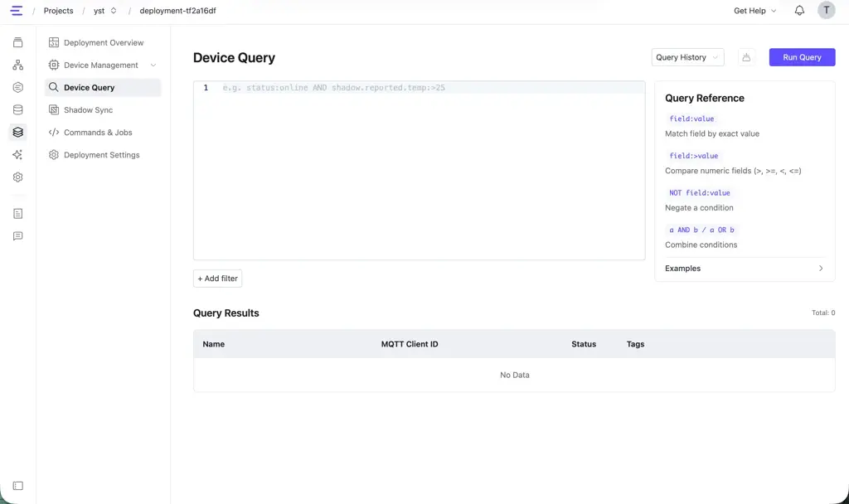The height and width of the screenshot is (504, 849).
Task: Click the Deployment Settings gear icon
Action: [54, 155]
